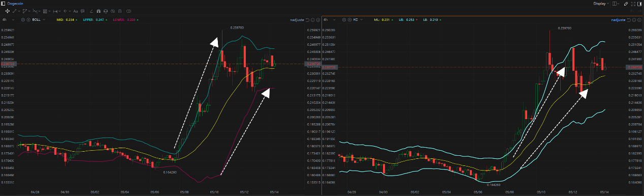644x196 pixels.
Task: Select the trend line drawing tool
Action: pyautogui.click(x=15, y=11)
